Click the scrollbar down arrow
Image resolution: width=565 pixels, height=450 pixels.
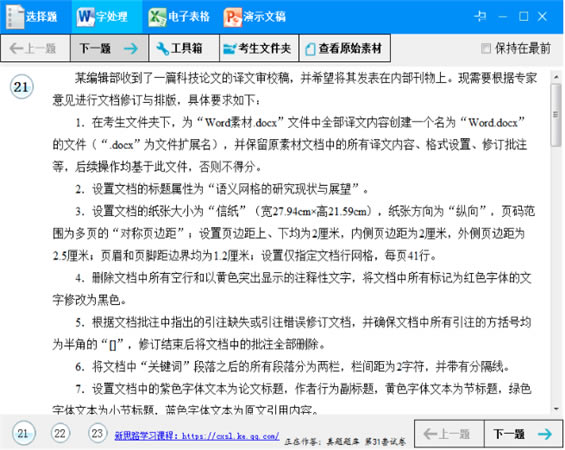[x=556, y=409]
